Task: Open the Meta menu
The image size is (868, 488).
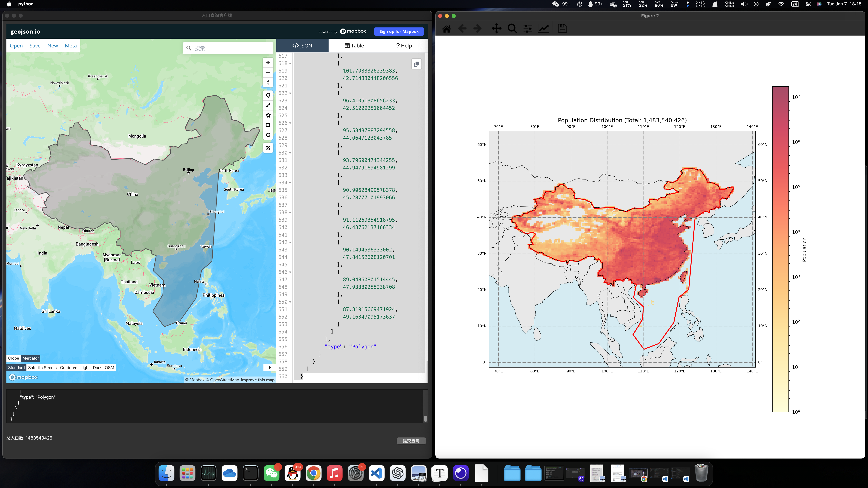Action: (x=70, y=45)
